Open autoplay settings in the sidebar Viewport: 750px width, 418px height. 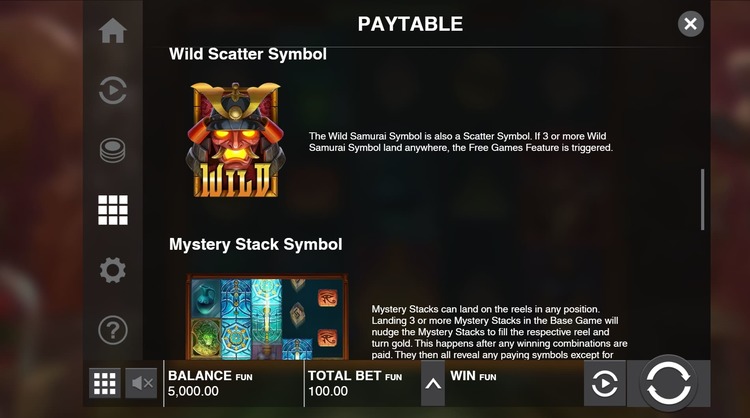pos(113,90)
